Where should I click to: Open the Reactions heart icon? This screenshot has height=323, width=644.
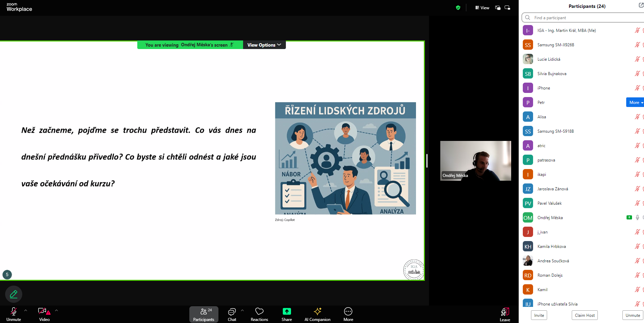(259, 311)
